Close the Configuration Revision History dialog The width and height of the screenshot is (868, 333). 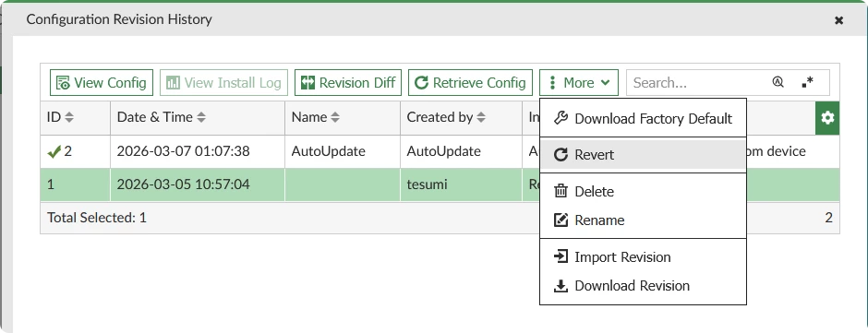839,20
